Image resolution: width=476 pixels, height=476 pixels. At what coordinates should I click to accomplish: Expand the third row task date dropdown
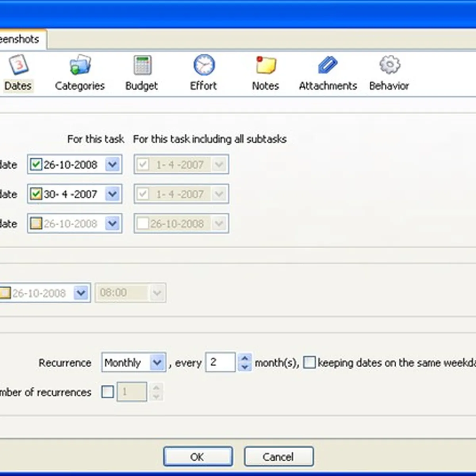pos(113,224)
